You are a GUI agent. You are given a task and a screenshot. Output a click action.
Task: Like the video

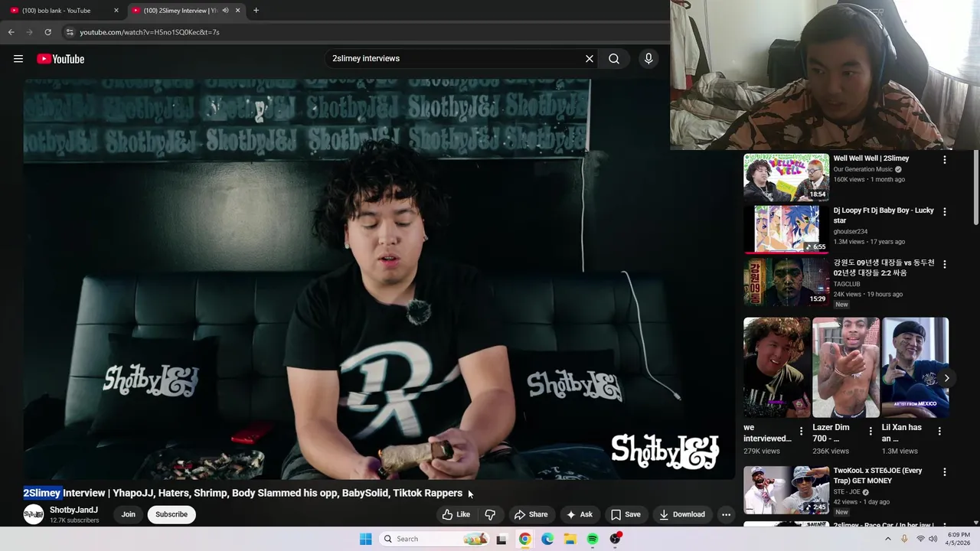coord(456,514)
